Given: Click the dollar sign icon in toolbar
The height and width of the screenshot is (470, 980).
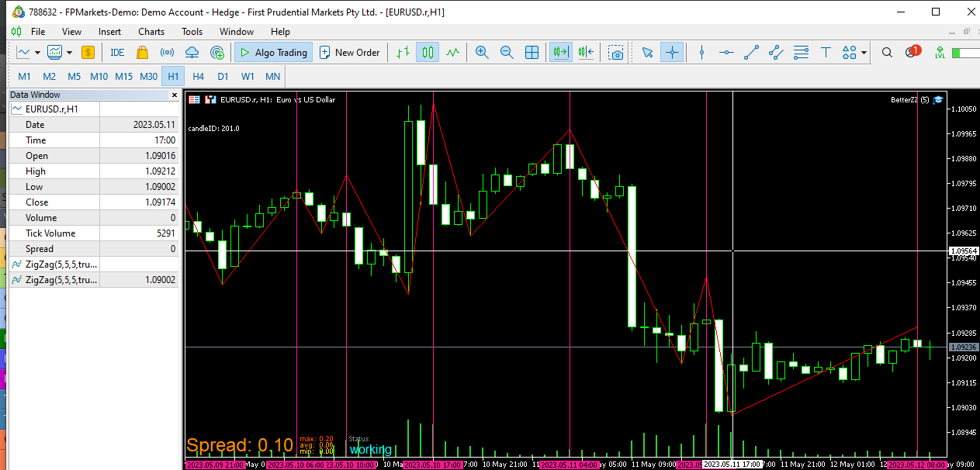Looking at the screenshot, I should point(88,53).
